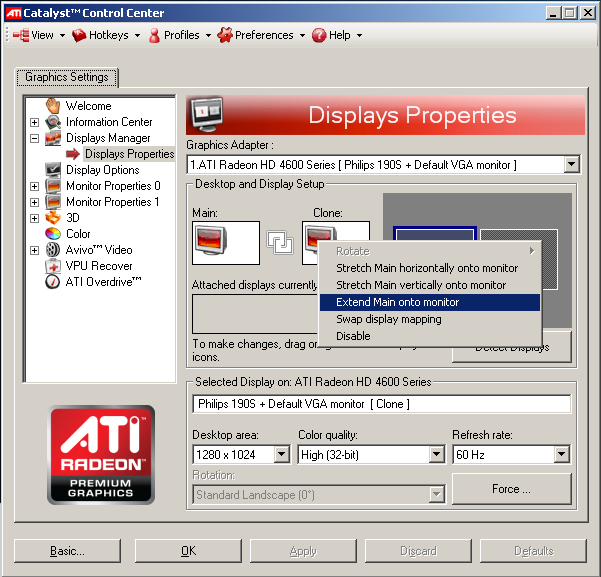Click the Force button
The height and width of the screenshot is (577, 601).
(x=512, y=489)
